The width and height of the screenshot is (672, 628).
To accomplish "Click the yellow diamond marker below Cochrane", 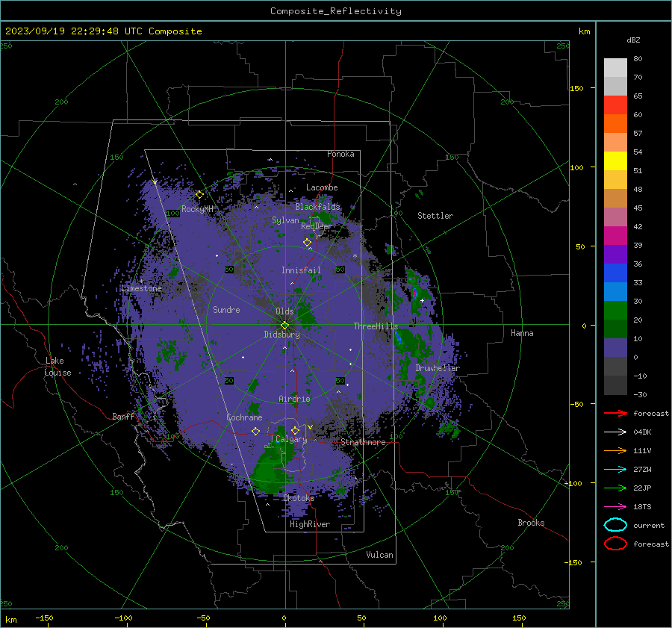I will pyautogui.click(x=256, y=431).
